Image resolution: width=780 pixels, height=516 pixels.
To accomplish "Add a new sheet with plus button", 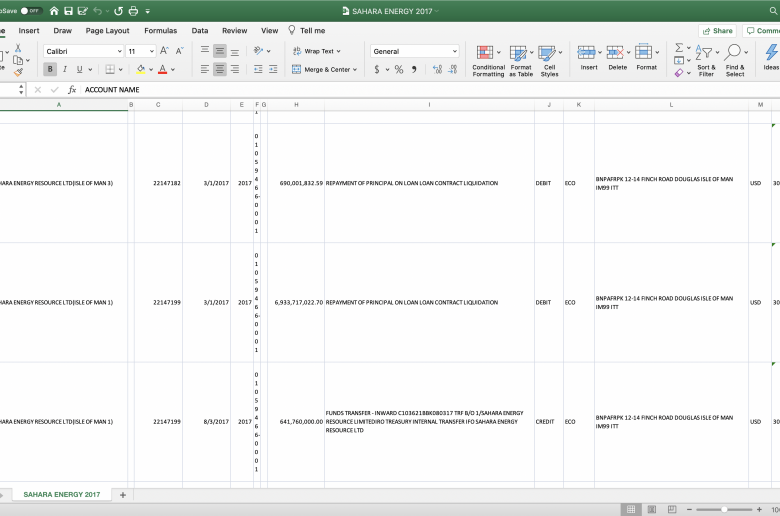I will (x=123, y=495).
